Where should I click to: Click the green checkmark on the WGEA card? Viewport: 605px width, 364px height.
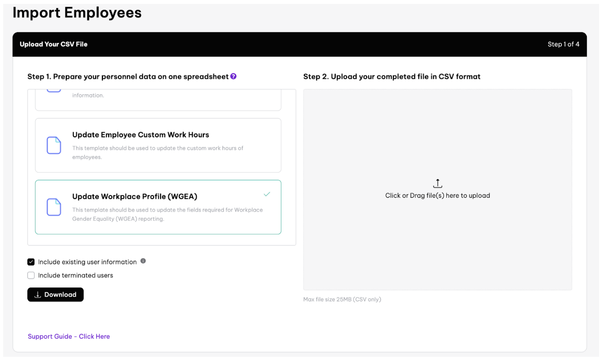pos(267,194)
